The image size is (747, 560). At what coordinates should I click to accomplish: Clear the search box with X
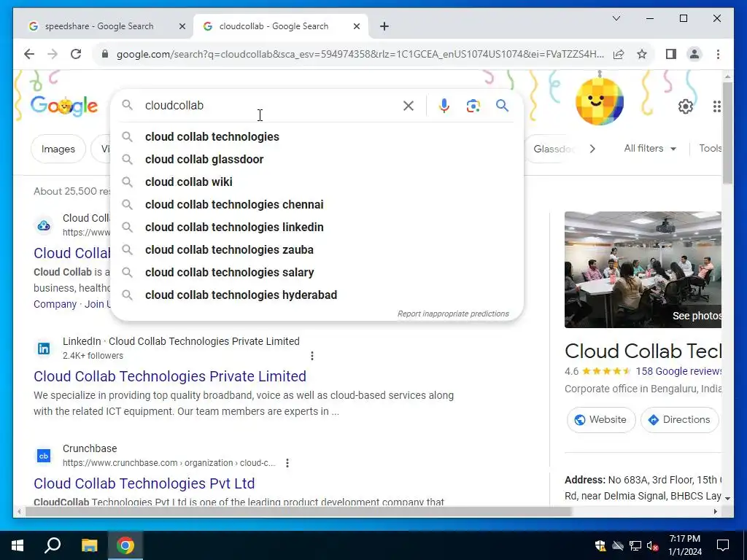(409, 106)
